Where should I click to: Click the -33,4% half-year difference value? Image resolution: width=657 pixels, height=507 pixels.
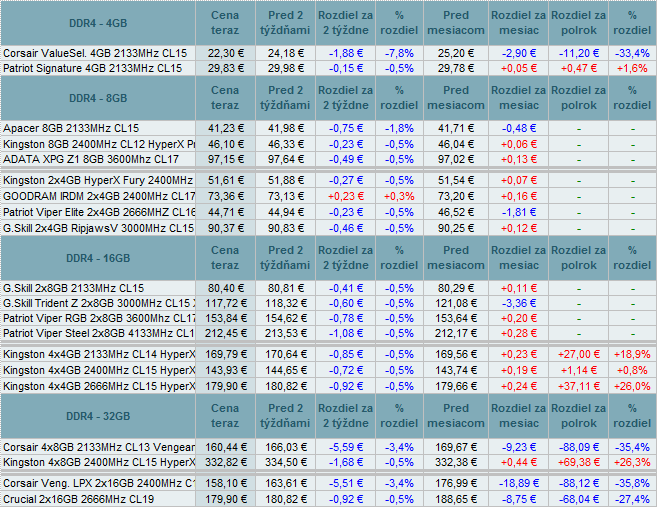click(632, 53)
